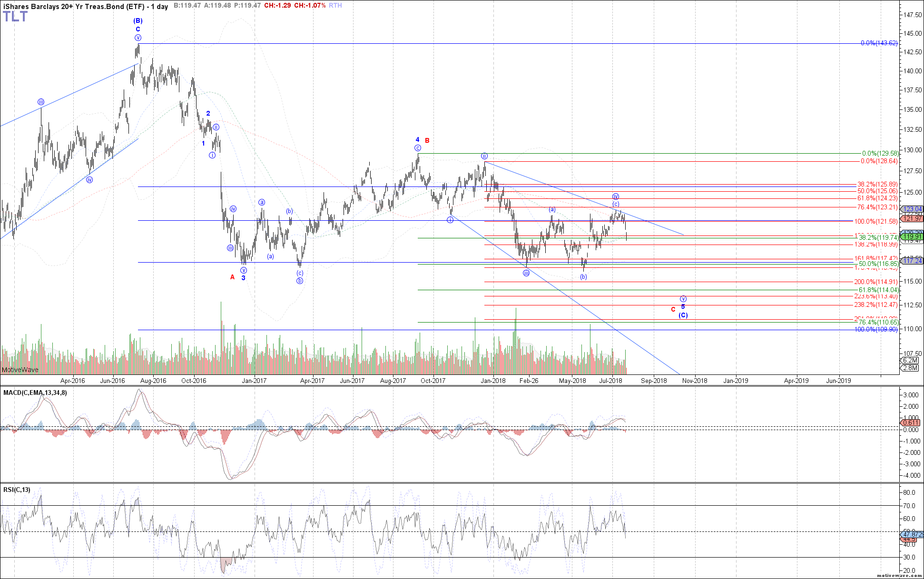
Task: Select the 238.2%(112.47) extension label
Action: [x=876, y=305]
